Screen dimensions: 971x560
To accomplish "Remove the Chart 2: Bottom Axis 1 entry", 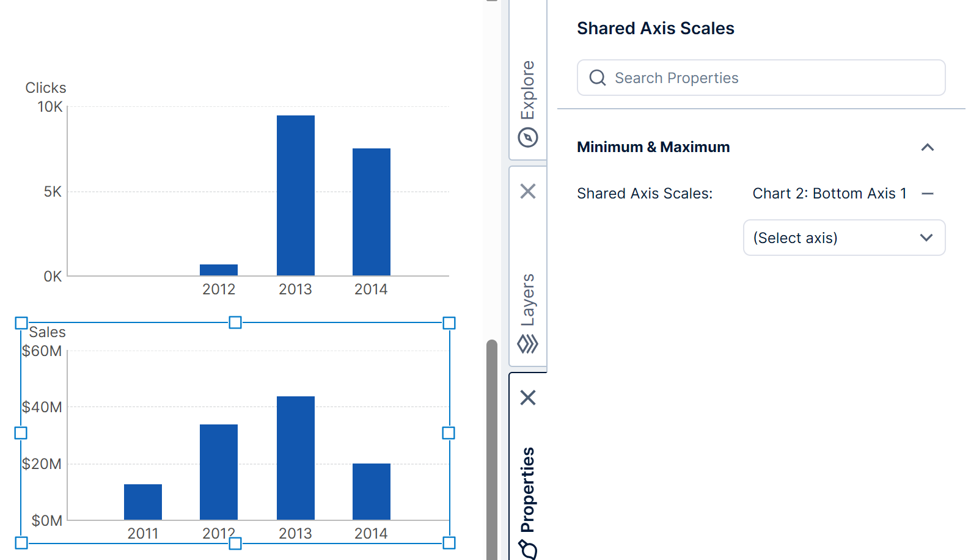I will [927, 194].
